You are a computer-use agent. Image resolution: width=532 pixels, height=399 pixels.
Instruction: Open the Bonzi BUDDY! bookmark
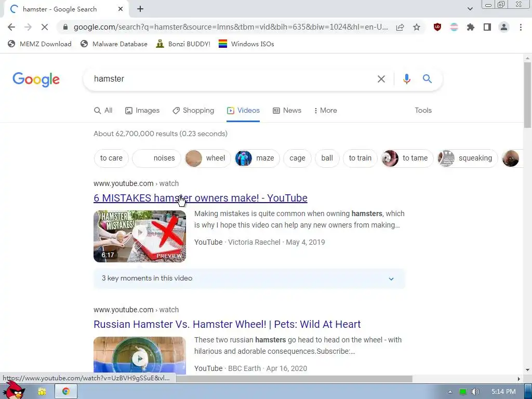pos(183,44)
